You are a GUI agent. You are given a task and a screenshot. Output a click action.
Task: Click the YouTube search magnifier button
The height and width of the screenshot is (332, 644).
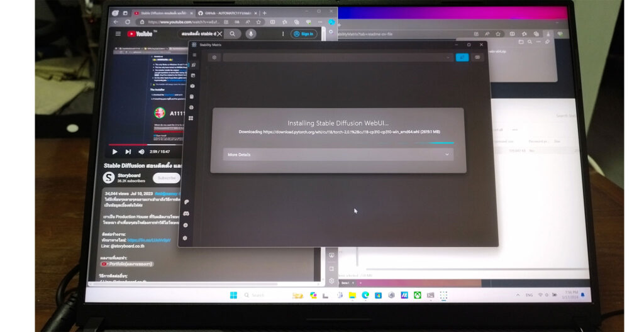pyautogui.click(x=233, y=34)
